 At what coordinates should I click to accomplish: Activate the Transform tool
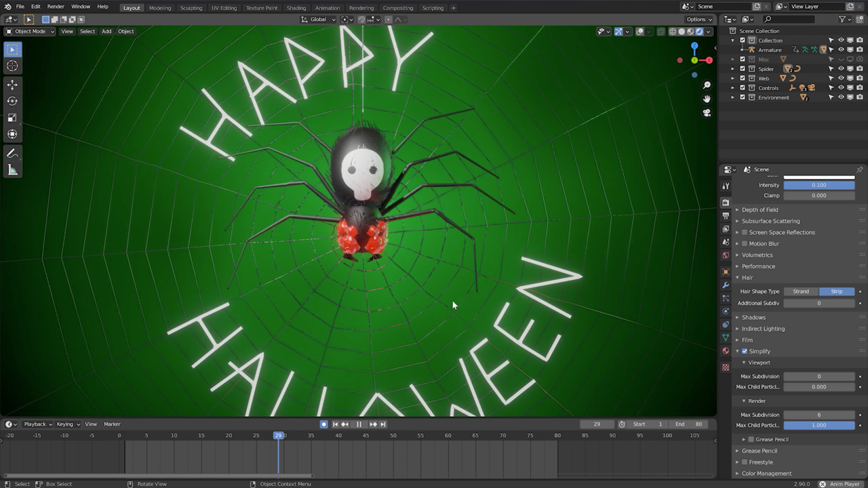click(x=12, y=134)
